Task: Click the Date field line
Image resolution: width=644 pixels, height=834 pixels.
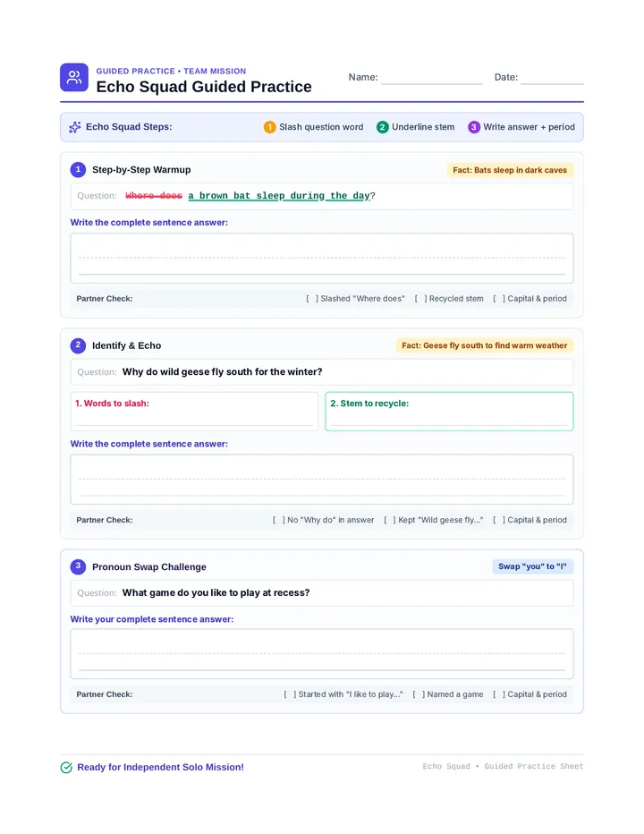Action: pyautogui.click(x=552, y=78)
